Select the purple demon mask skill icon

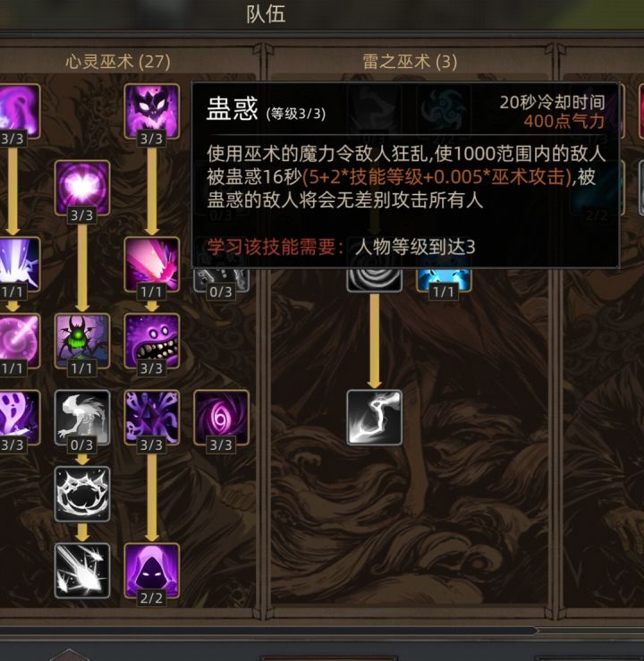(x=152, y=110)
